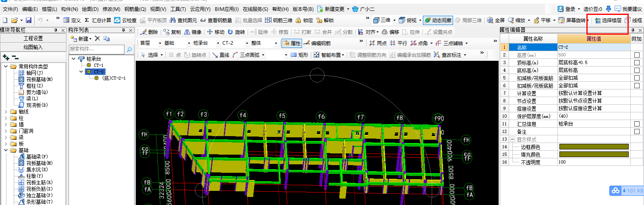
Task: Click the search magnifier in 构件列表
Action: tap(129, 49)
